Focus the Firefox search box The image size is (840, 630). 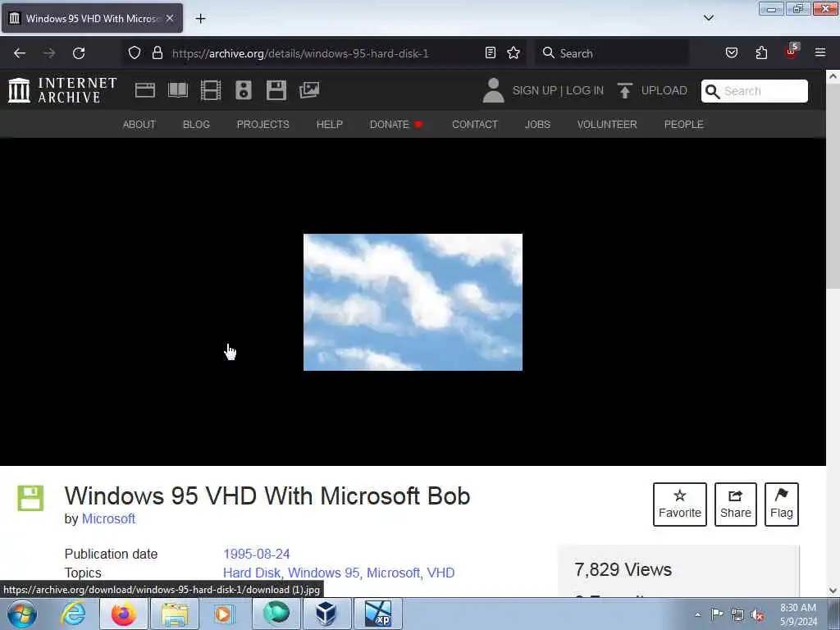(x=612, y=53)
